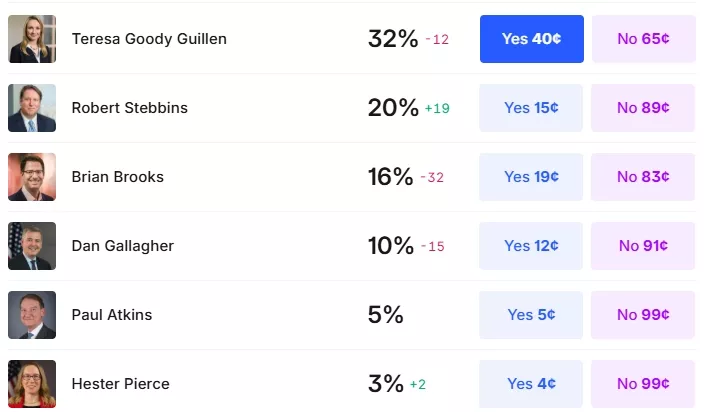Buy Yes 40¢ for Teresa Goody Guillen

[x=532, y=39]
